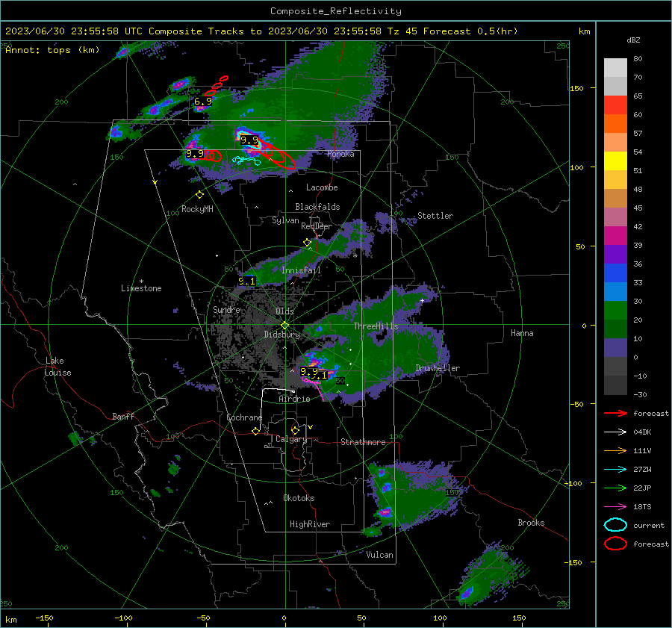The image size is (672, 628).
Task: Select the Innisfail label
Action: [x=301, y=270]
